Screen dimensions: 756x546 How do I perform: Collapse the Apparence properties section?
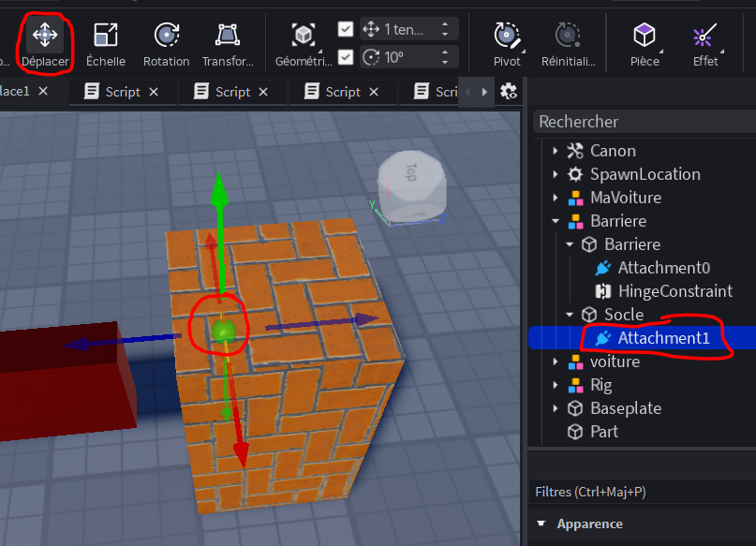coord(541,524)
